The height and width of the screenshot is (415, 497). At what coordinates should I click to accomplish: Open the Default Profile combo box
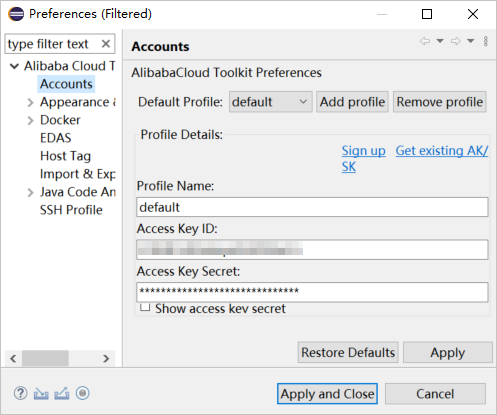[x=270, y=102]
